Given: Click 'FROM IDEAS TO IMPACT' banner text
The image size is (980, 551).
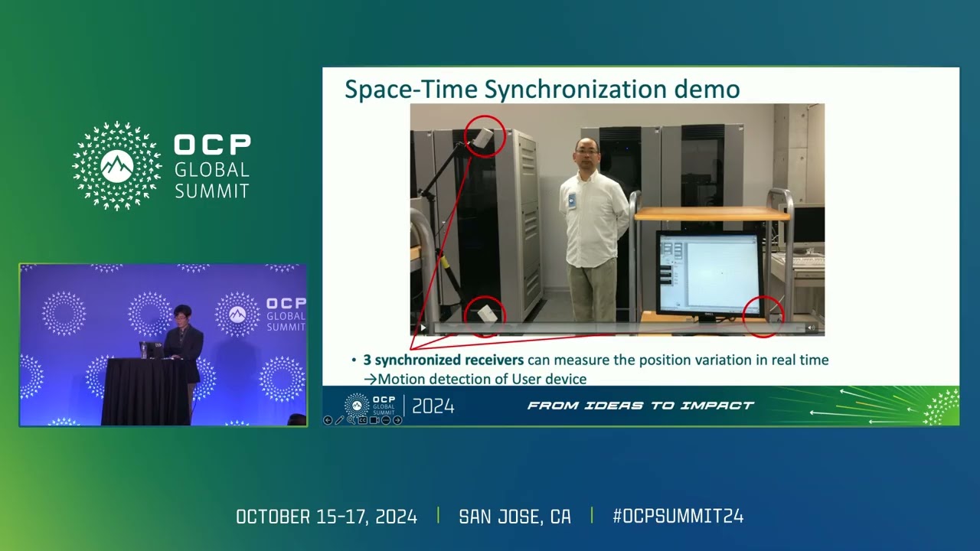Looking at the screenshot, I should click(x=641, y=406).
